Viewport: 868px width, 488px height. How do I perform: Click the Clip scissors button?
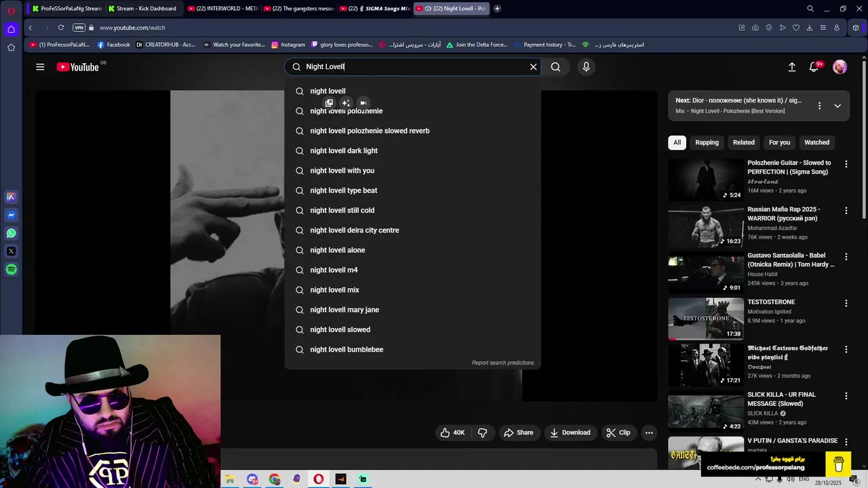pyautogui.click(x=618, y=432)
